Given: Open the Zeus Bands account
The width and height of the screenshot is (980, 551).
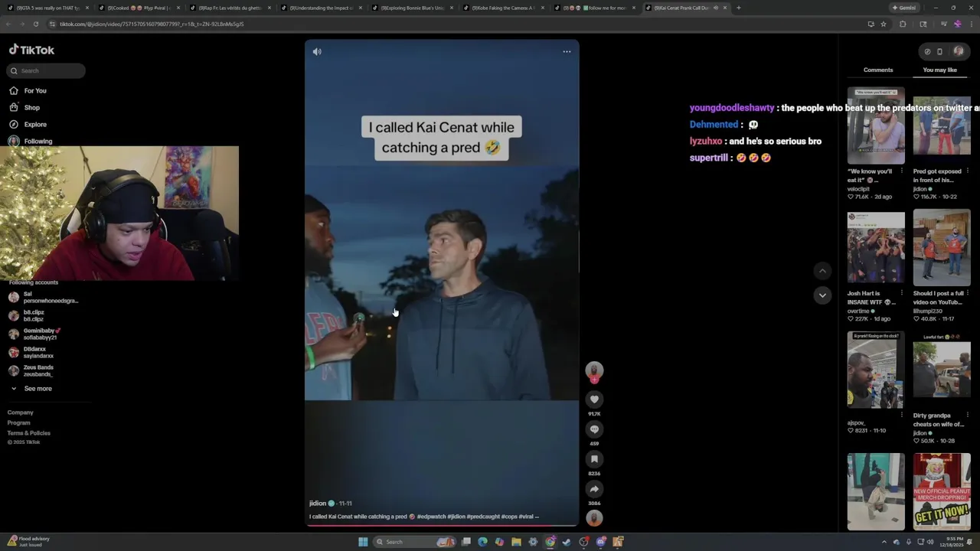Looking at the screenshot, I should point(31,370).
